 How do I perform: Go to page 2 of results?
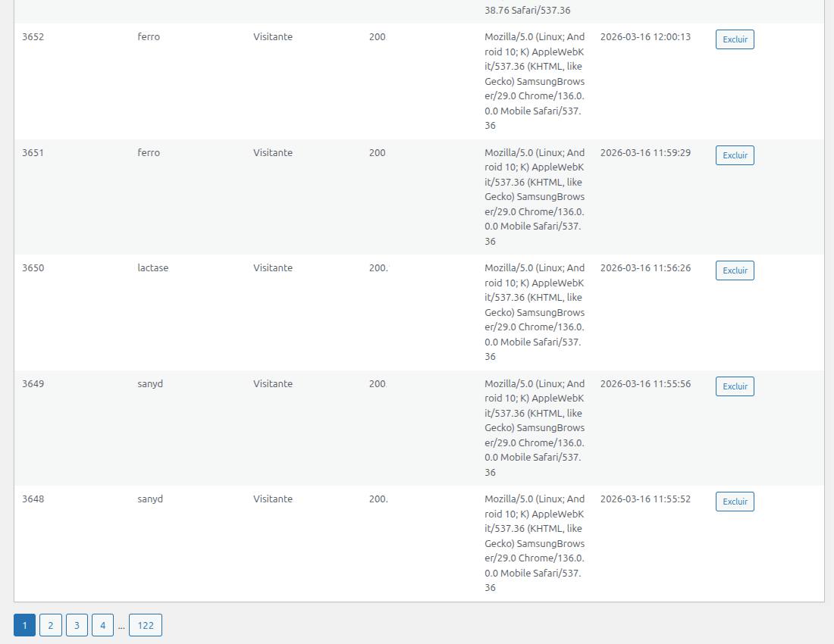pyautogui.click(x=50, y=625)
